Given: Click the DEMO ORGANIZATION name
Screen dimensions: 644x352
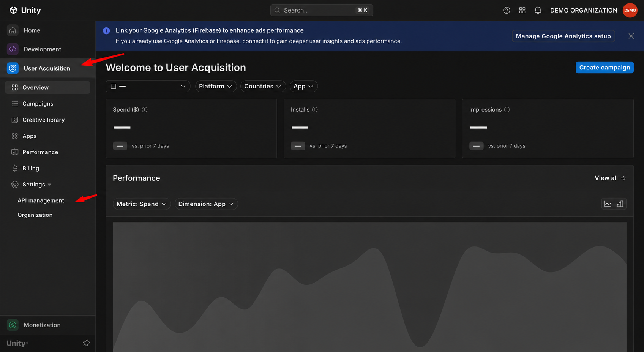Looking at the screenshot, I should pos(584,10).
